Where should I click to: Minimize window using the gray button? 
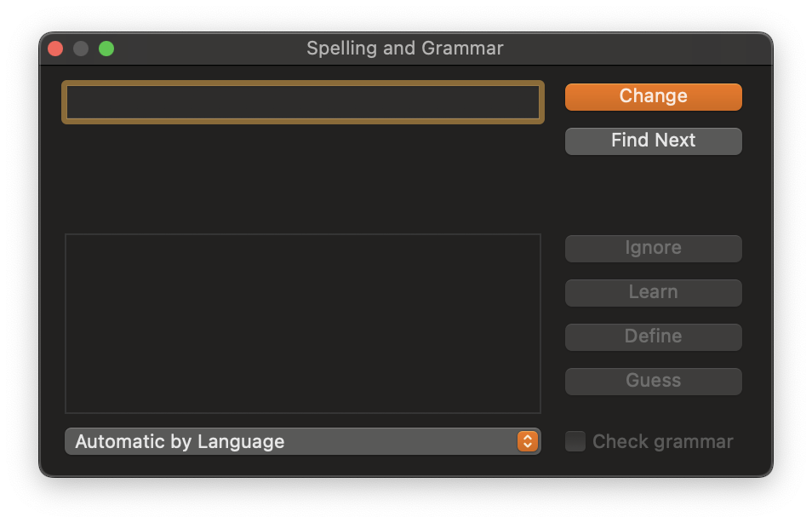point(81,49)
